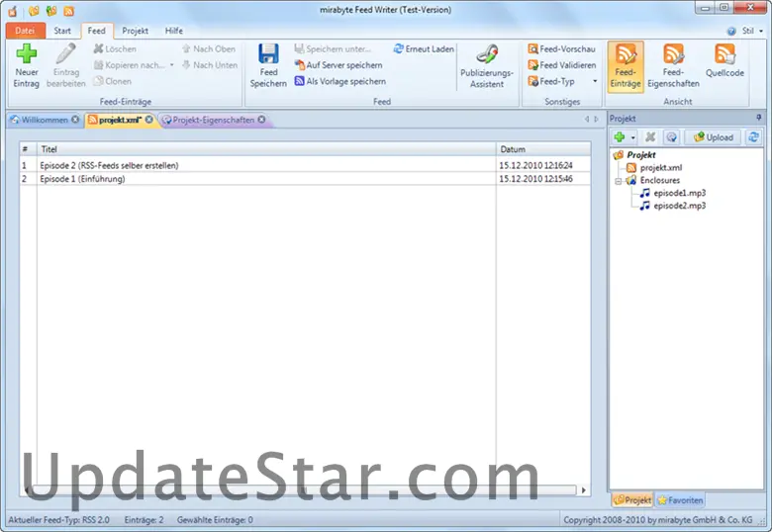Screen dimensions: 772x532
Task: Select entry Episode 2 (RSS-Feeds selber erstellen)
Action: click(x=109, y=166)
